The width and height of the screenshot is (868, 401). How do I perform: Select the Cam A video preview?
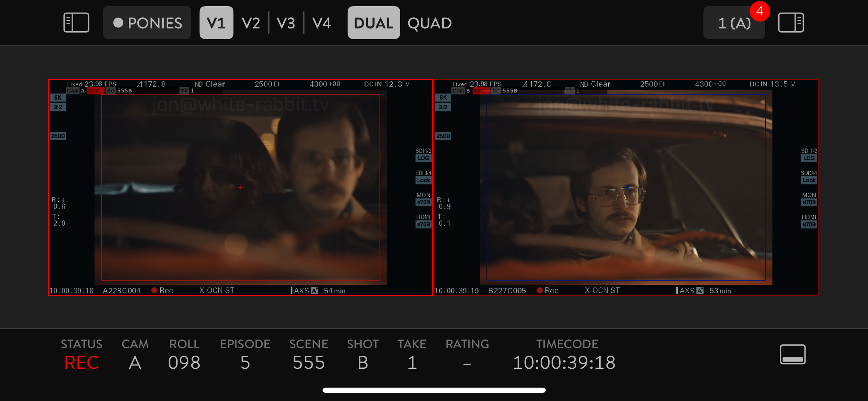click(x=240, y=187)
